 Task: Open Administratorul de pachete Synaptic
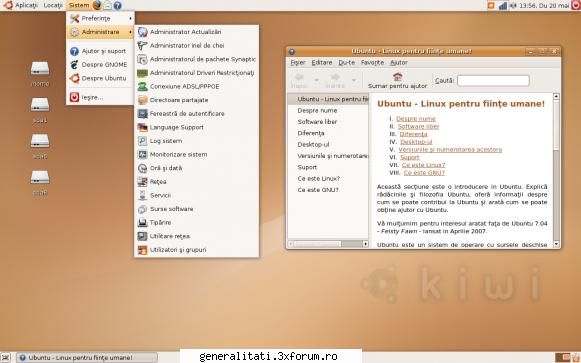(x=196, y=59)
